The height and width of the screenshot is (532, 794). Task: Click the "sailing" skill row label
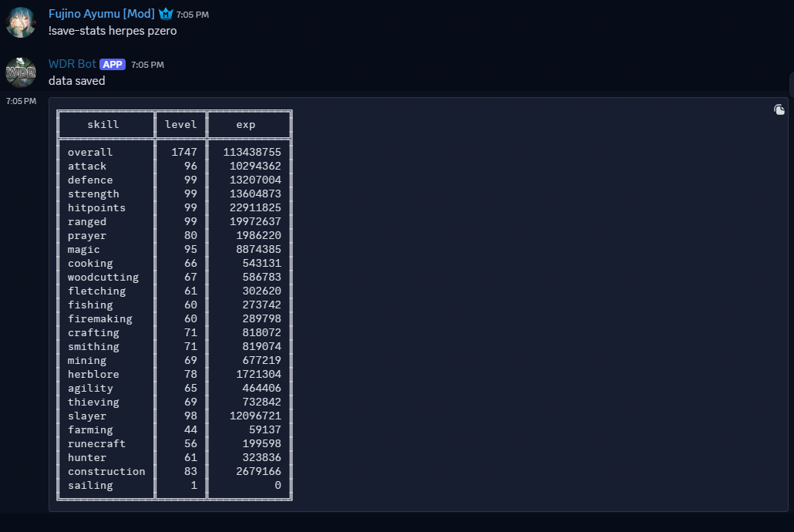(x=90, y=485)
